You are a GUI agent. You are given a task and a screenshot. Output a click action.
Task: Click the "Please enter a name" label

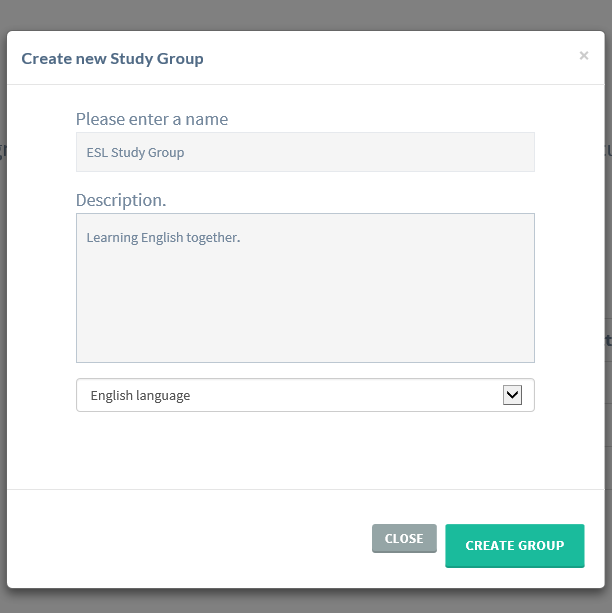click(x=152, y=119)
